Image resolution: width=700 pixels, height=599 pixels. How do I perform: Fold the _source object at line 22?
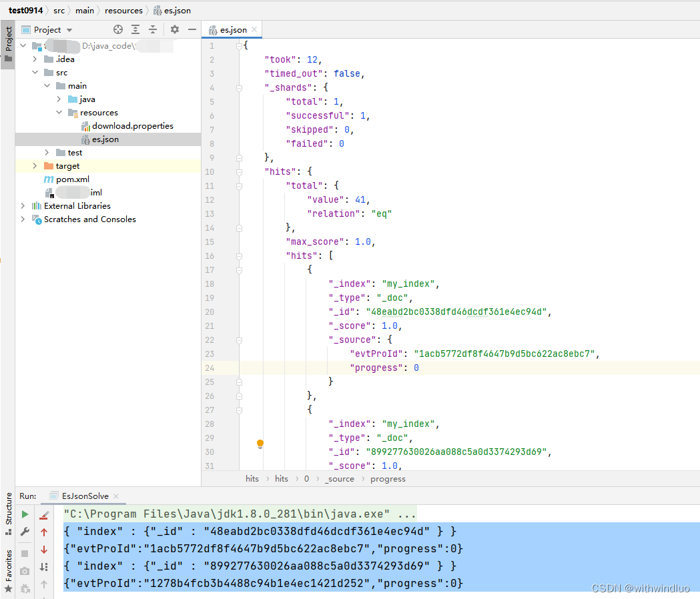point(240,340)
